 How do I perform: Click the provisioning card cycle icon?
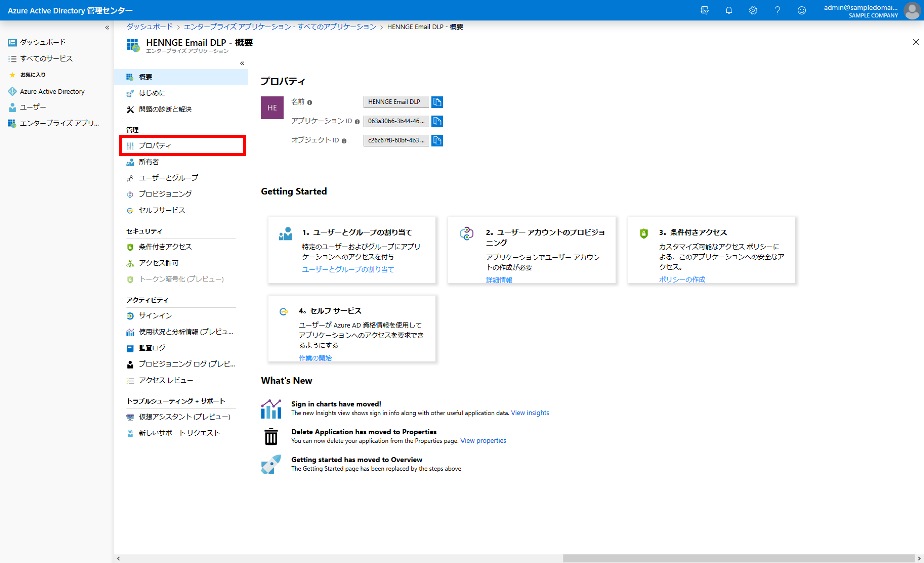[467, 234]
